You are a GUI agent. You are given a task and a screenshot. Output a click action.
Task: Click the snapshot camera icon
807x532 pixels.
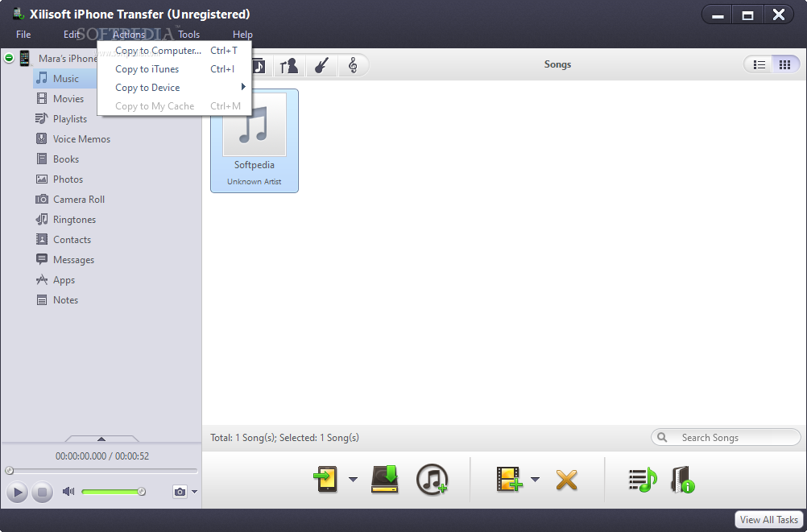pyautogui.click(x=180, y=492)
